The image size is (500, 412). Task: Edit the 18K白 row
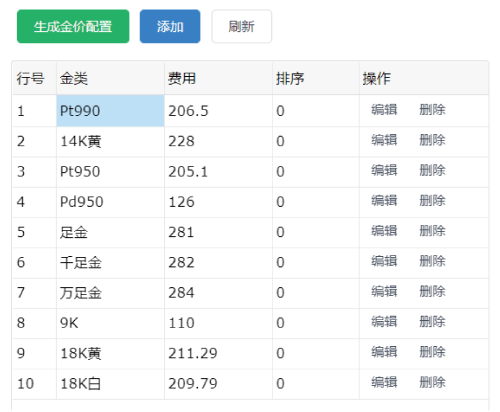pyautogui.click(x=384, y=382)
